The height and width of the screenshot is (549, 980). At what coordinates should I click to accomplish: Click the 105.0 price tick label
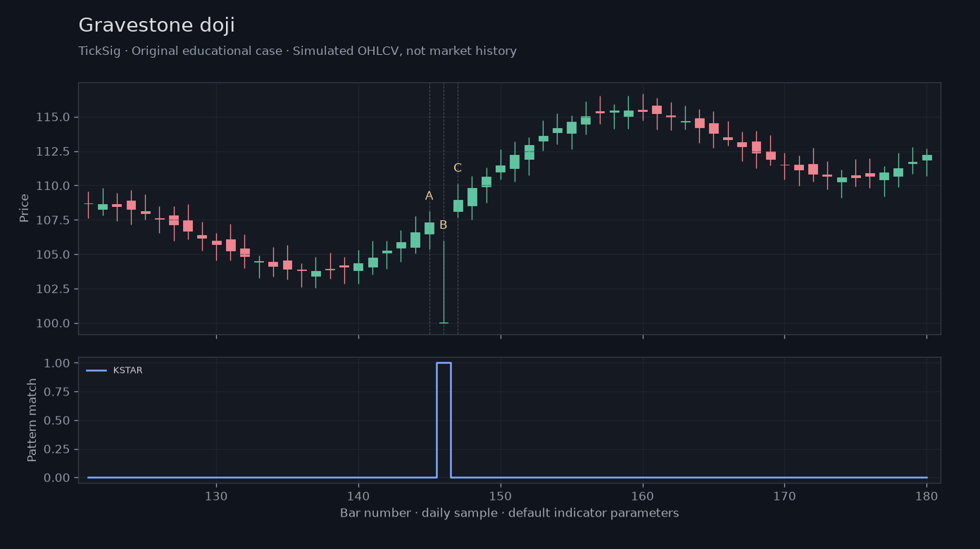click(53, 255)
